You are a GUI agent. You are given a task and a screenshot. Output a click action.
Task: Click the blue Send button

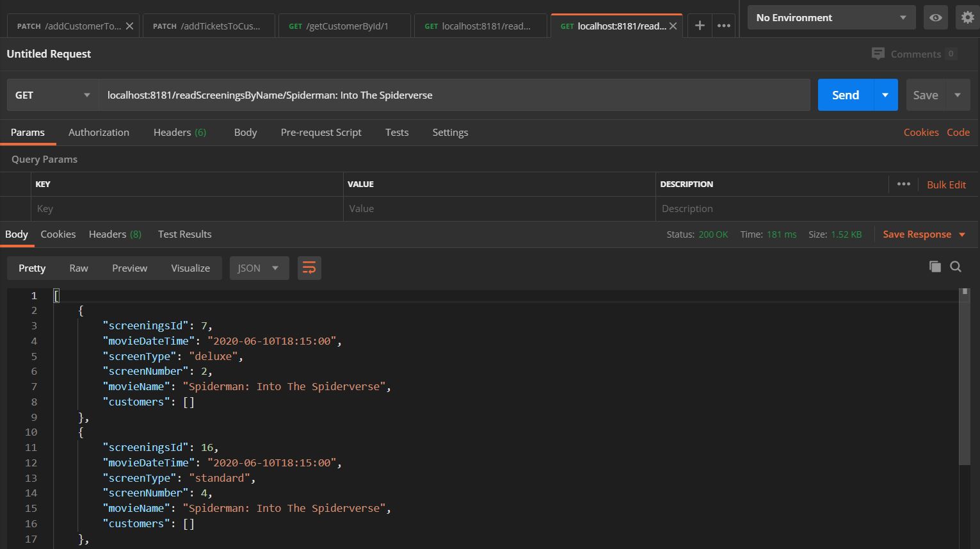pos(846,95)
